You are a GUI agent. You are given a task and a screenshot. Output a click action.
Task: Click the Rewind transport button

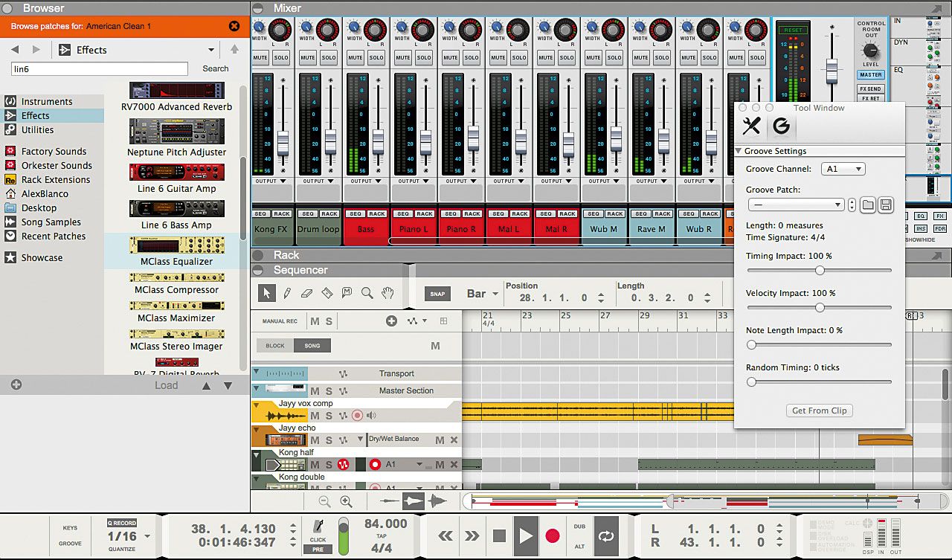(x=446, y=535)
